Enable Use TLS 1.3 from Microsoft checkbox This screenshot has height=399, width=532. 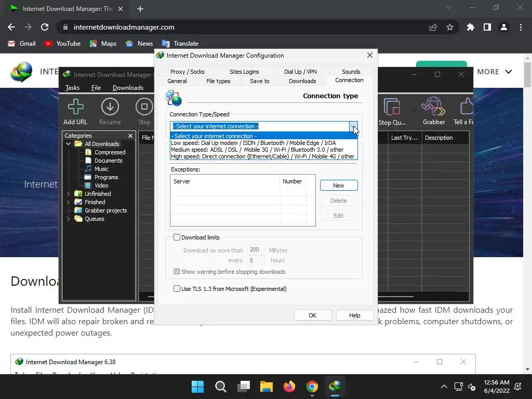point(177,289)
